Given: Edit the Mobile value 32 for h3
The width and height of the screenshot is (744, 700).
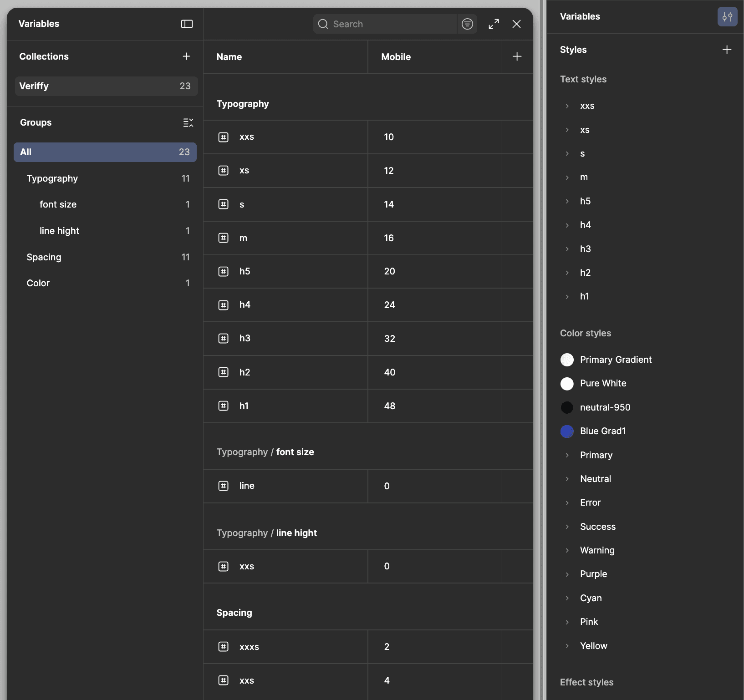Looking at the screenshot, I should click(434, 339).
